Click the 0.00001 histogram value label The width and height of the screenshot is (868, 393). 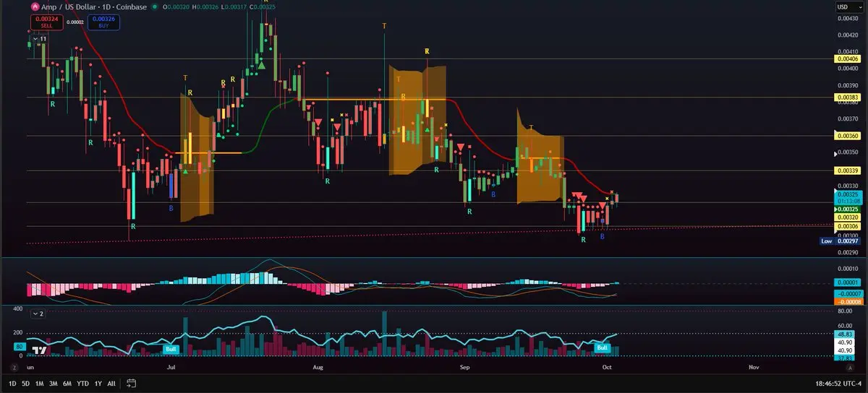(x=848, y=282)
